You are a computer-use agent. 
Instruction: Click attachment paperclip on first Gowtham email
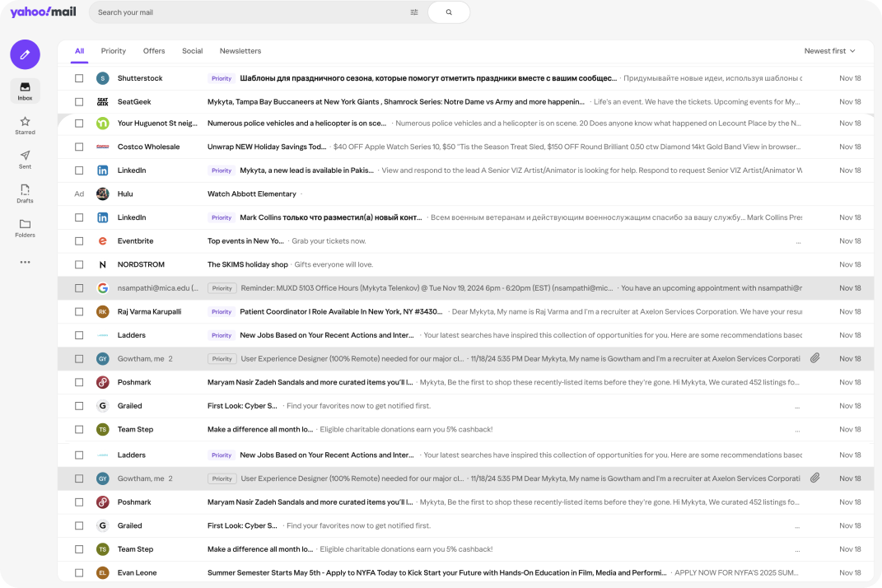click(814, 358)
